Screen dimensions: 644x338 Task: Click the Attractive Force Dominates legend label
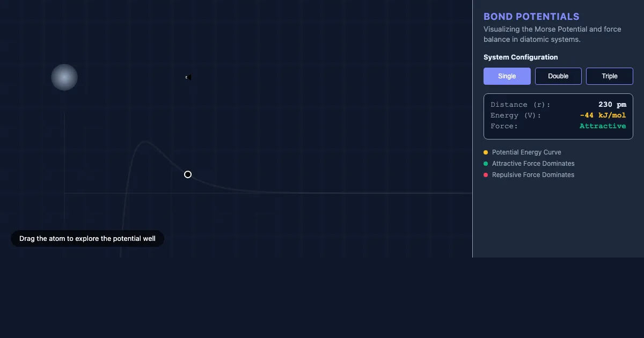pyautogui.click(x=533, y=164)
